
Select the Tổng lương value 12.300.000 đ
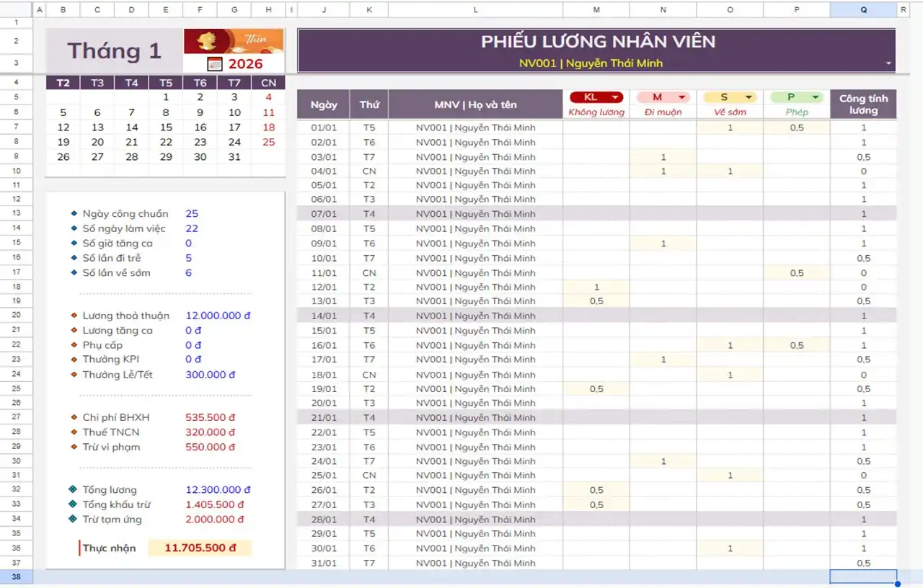click(218, 490)
